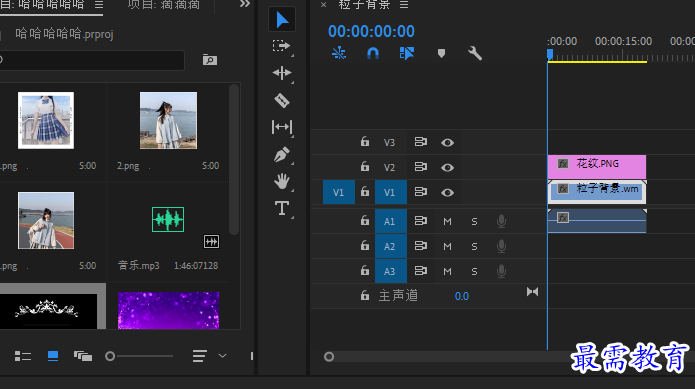Toggle sync lock for A1
Screen dimensions: 695x389
click(421, 221)
